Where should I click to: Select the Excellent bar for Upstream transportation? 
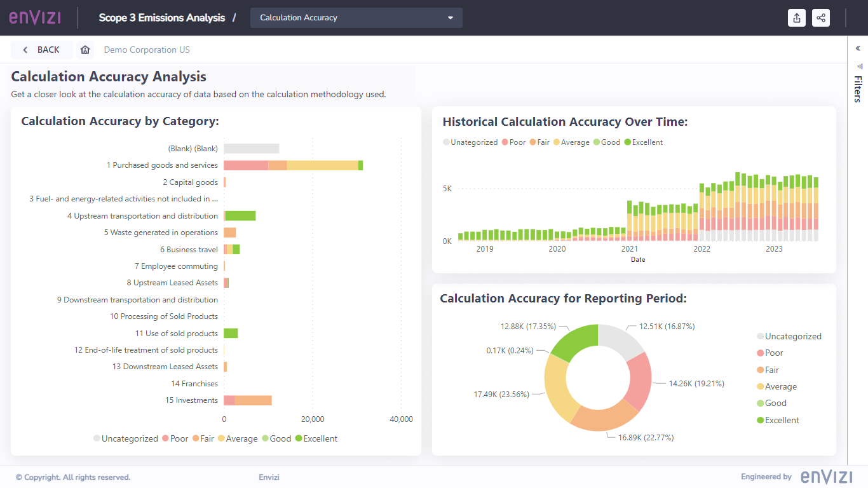[x=240, y=216]
